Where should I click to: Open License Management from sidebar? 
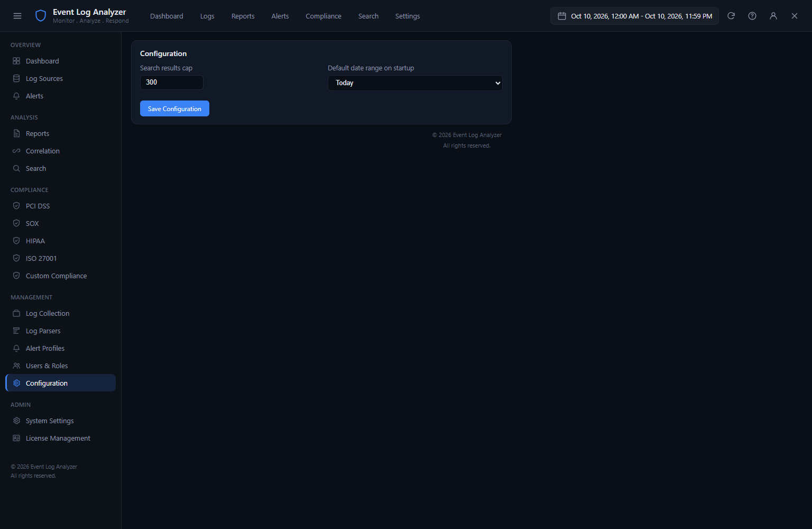(x=60, y=438)
